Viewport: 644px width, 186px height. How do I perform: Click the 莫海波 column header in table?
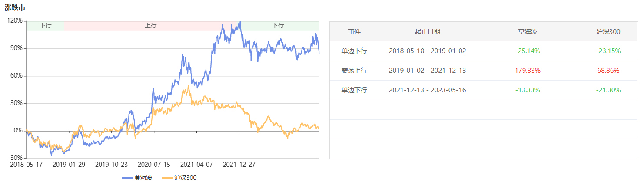(x=528, y=32)
